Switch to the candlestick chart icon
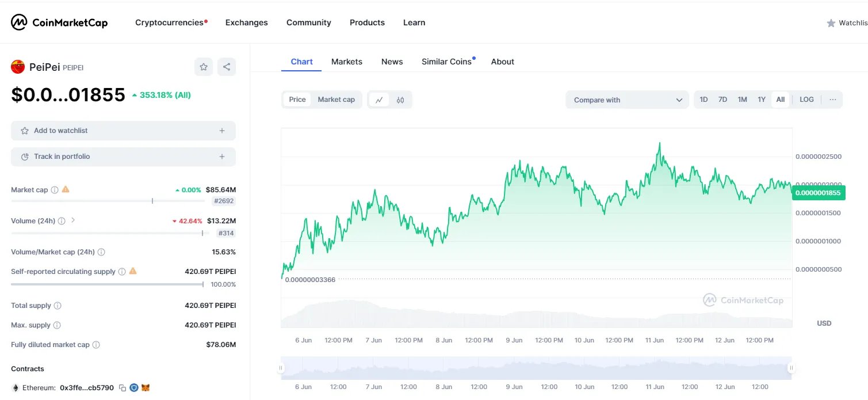Viewport: 868px width, 400px height. click(x=400, y=100)
